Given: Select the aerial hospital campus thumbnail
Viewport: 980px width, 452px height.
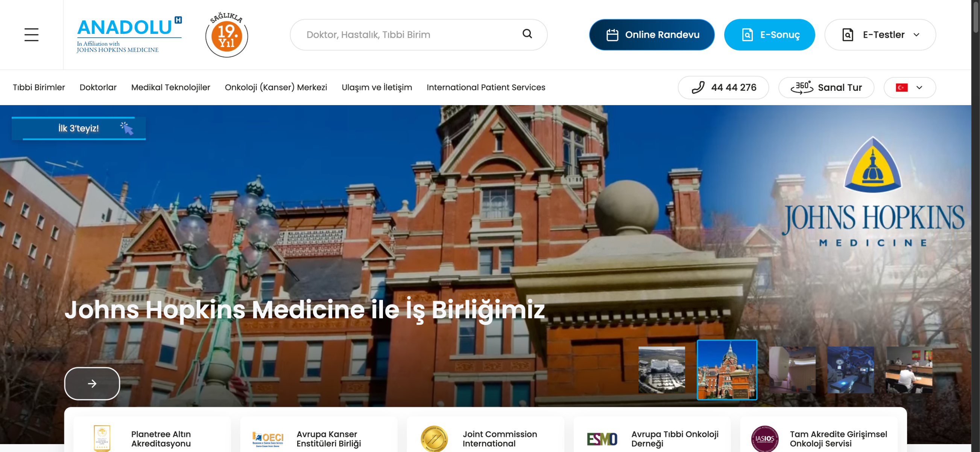Looking at the screenshot, I should 661,370.
